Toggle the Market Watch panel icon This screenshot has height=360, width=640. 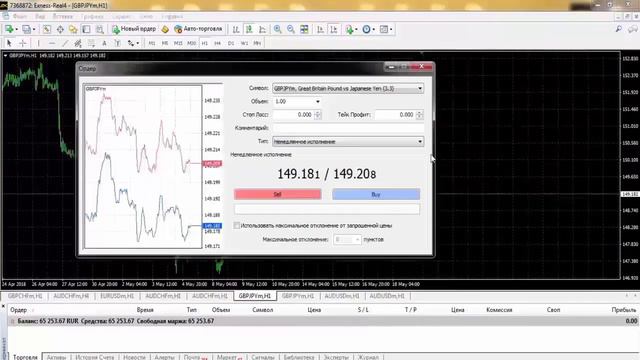click(x=47, y=29)
